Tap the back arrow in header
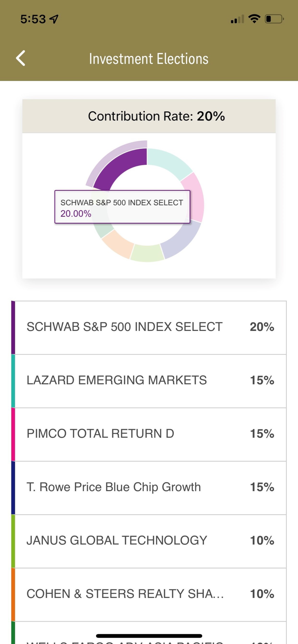 pyautogui.click(x=21, y=58)
